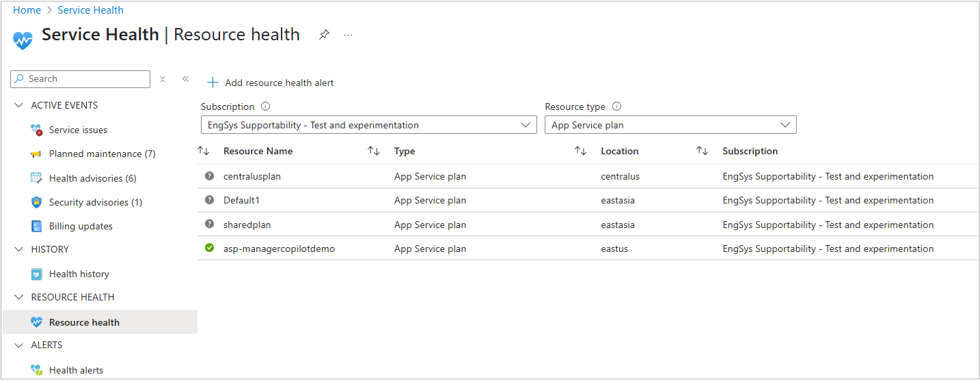
Task: Open the Subscription dropdown
Action: click(x=368, y=125)
